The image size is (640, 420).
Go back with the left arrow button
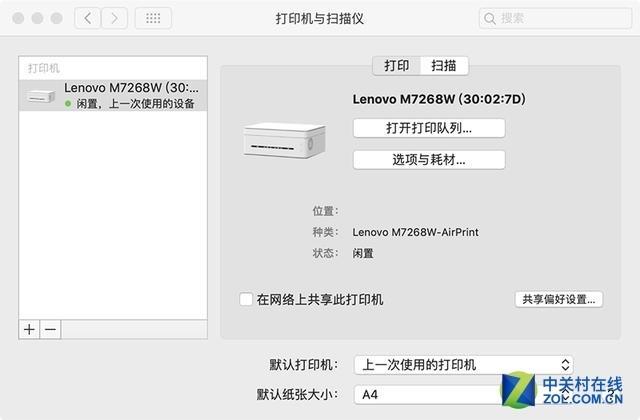(87, 18)
